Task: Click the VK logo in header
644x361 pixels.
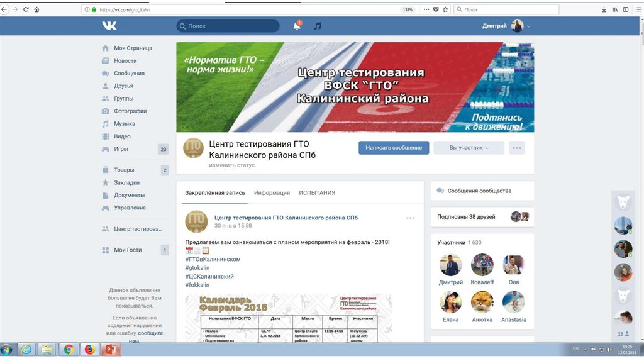Action: [x=109, y=26]
